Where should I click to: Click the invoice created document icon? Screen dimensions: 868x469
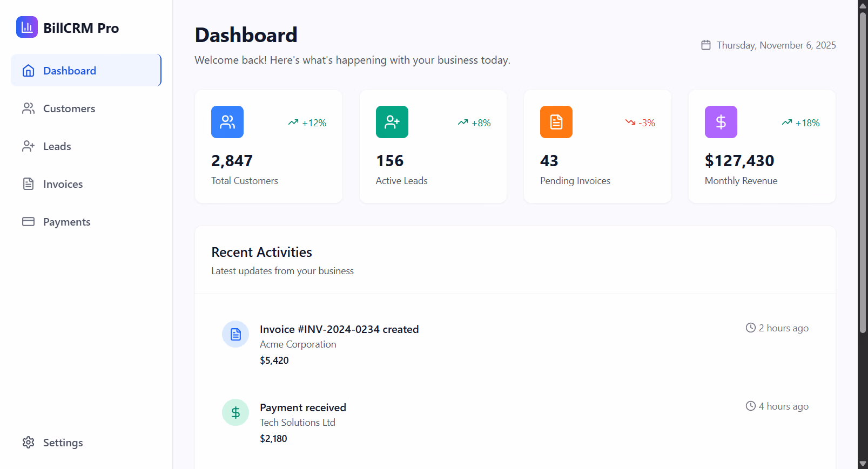point(235,334)
